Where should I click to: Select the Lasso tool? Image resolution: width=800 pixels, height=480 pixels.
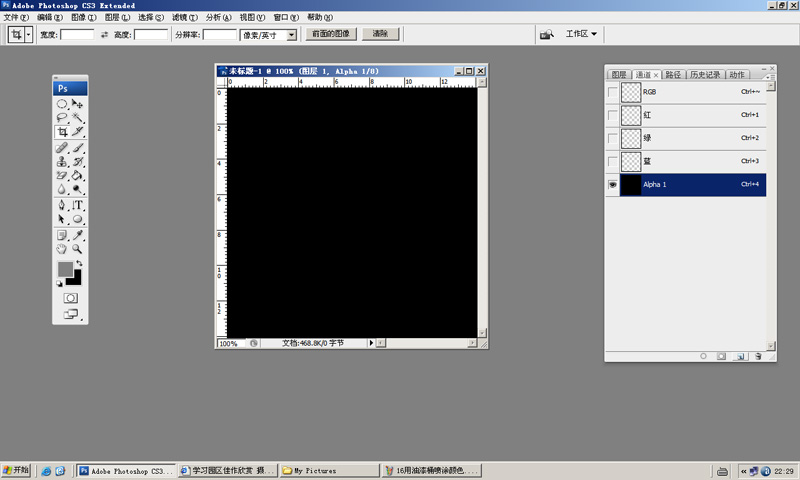tap(62, 117)
